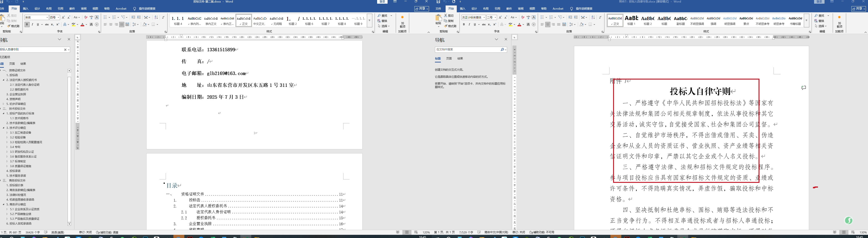Open Select dropdown in right window
The width and height of the screenshot is (868, 238).
click(821, 26)
